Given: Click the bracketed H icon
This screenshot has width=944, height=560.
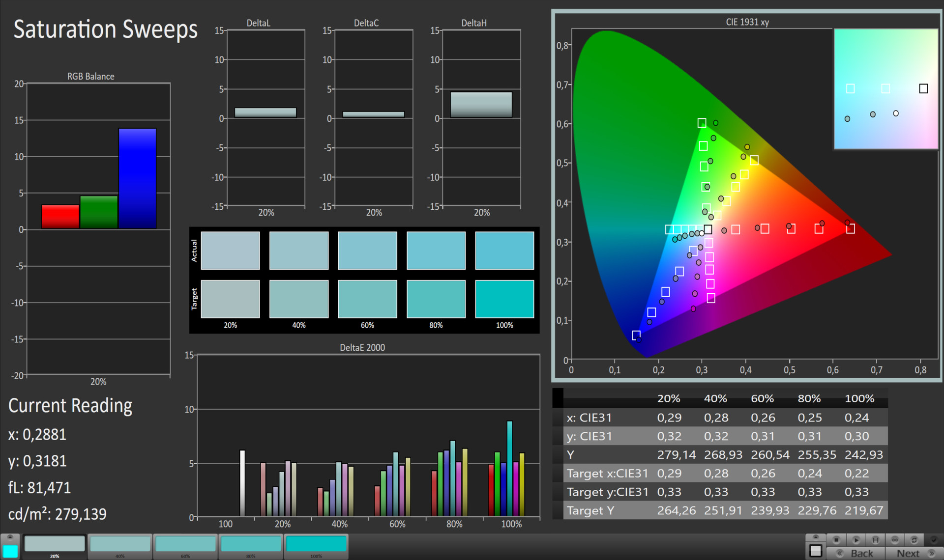Looking at the screenshot, I should pyautogui.click(x=875, y=540).
